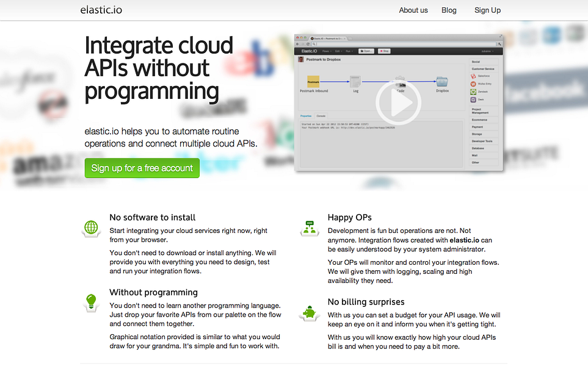Image resolution: width=588 pixels, height=366 pixels.
Task: Click "elastic.io helps you to automate routine" text
Action: point(162,132)
